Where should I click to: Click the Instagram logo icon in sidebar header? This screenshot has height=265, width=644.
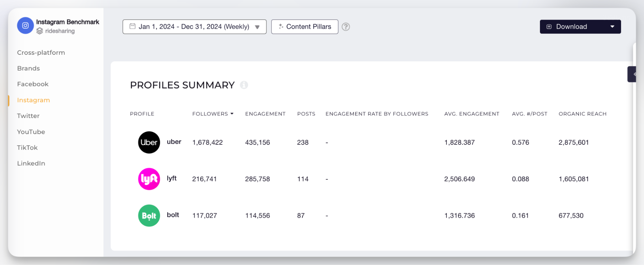click(25, 25)
